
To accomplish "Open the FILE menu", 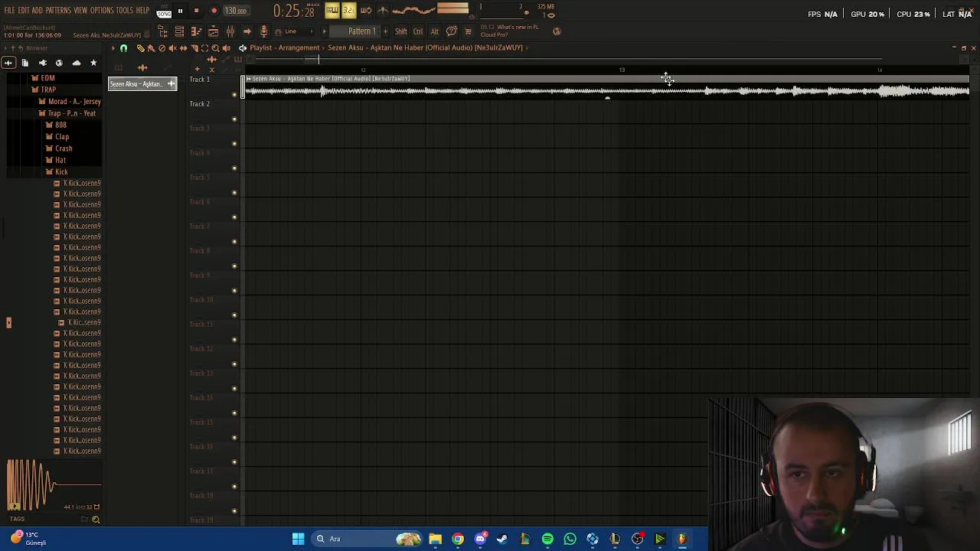I will (x=10, y=11).
